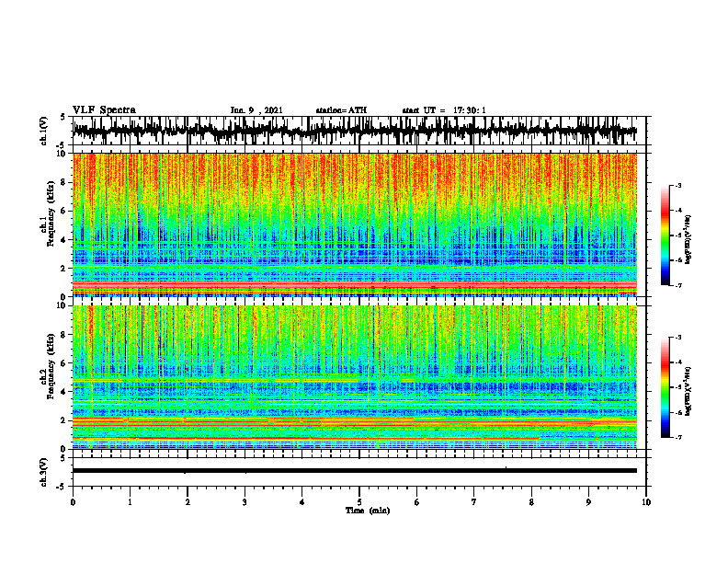Click the ch.1 colorbar 'log(PSD)' label
Screen dimensions: 728x563
(688, 239)
